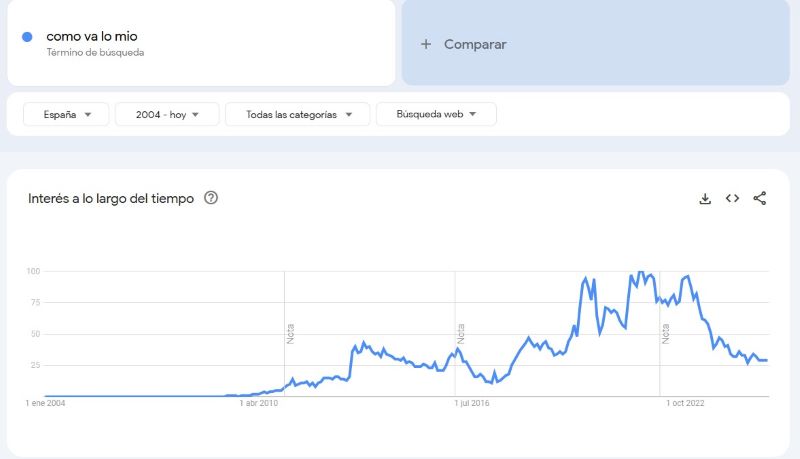Open the 'Todas las categorías' dropdown
This screenshot has height=459, width=800.
(297, 114)
